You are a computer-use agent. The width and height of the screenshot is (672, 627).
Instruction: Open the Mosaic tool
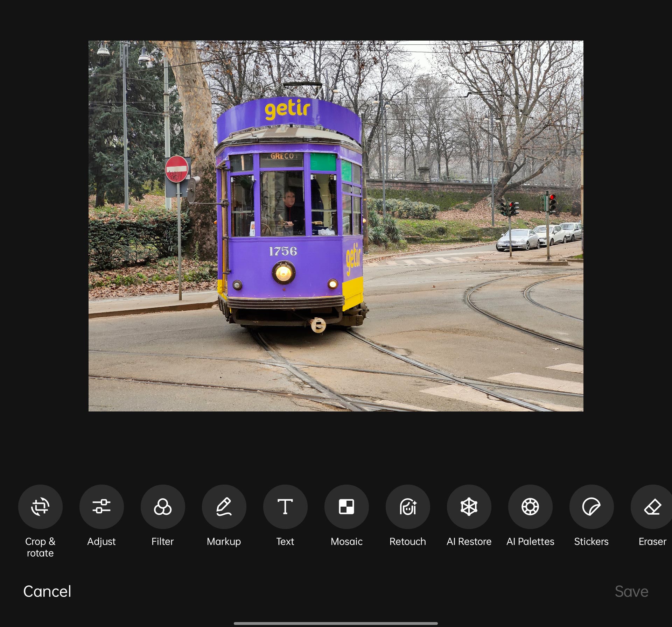click(346, 506)
